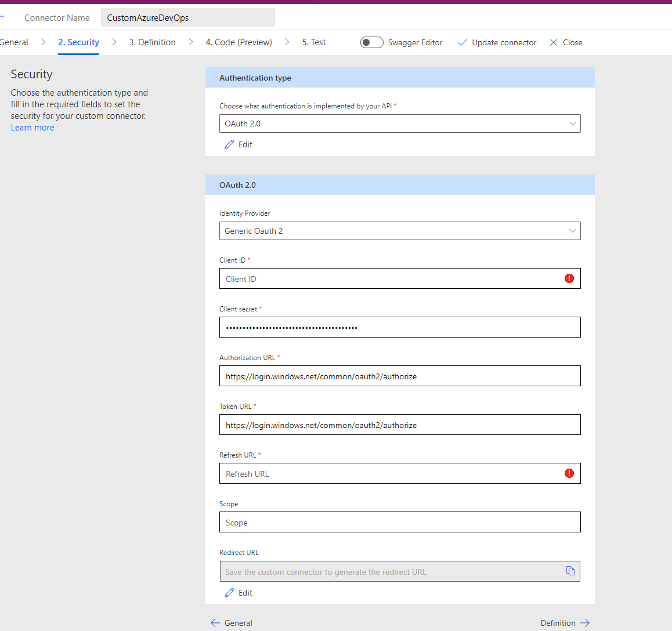Switch off the Swagger Editor toggle
The image size is (672, 631).
tap(371, 42)
